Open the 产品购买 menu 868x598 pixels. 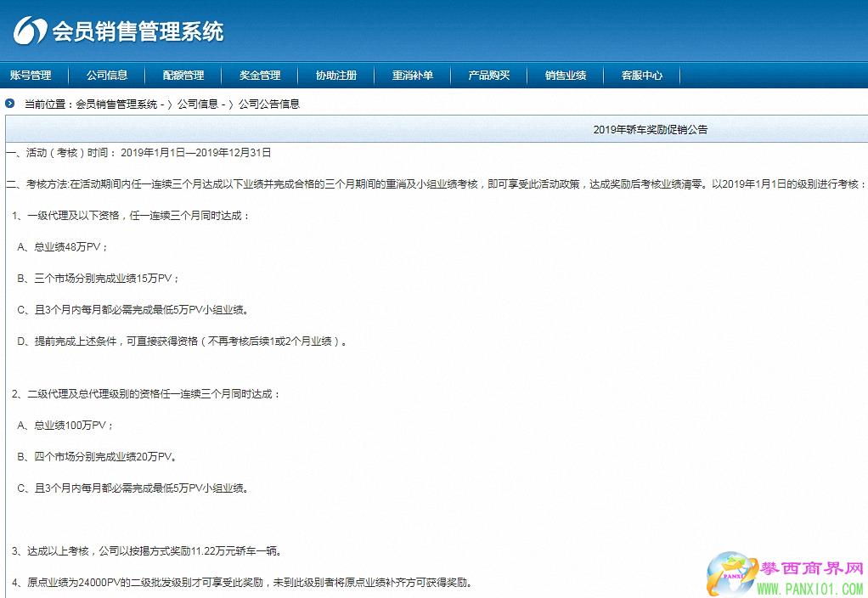[489, 76]
